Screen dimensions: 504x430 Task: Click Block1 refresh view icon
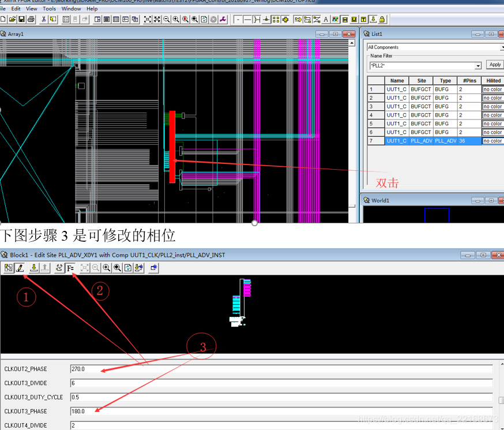coord(128,268)
